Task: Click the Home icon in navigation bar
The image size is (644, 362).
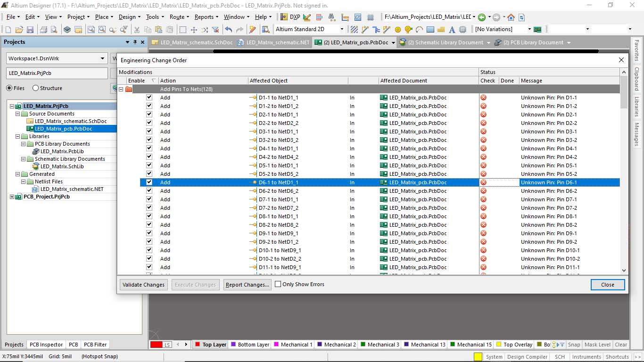Action: (511, 17)
